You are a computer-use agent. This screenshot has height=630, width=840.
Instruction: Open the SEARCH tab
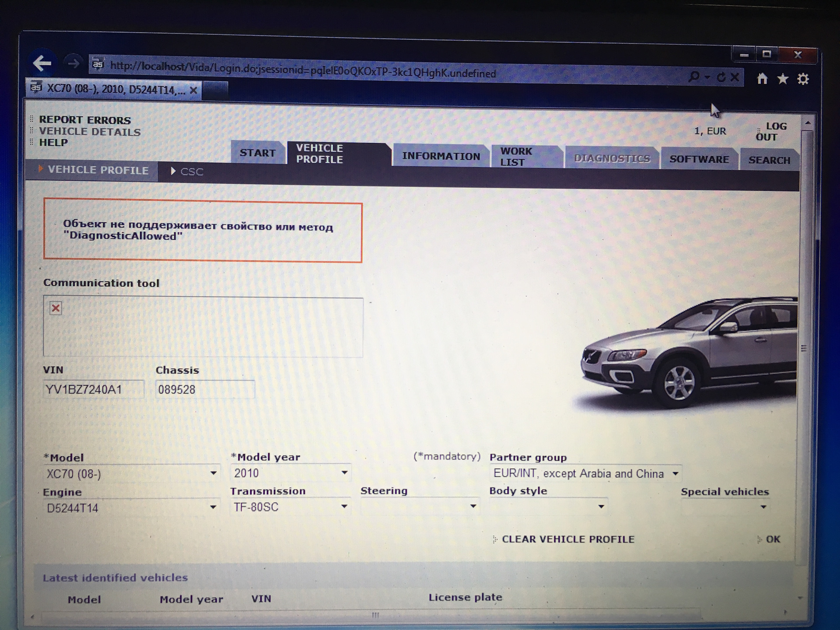(x=769, y=160)
